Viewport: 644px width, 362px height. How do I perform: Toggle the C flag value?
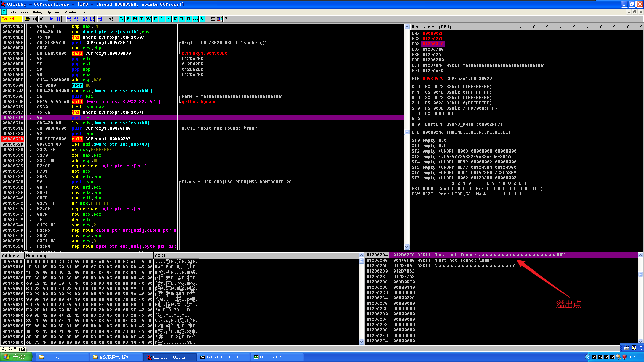click(x=418, y=87)
